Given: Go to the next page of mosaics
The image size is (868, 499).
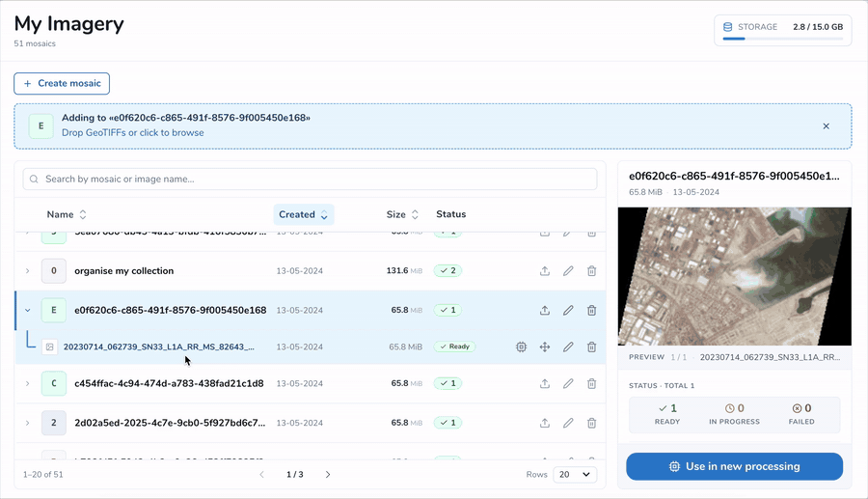Looking at the screenshot, I should tap(328, 475).
